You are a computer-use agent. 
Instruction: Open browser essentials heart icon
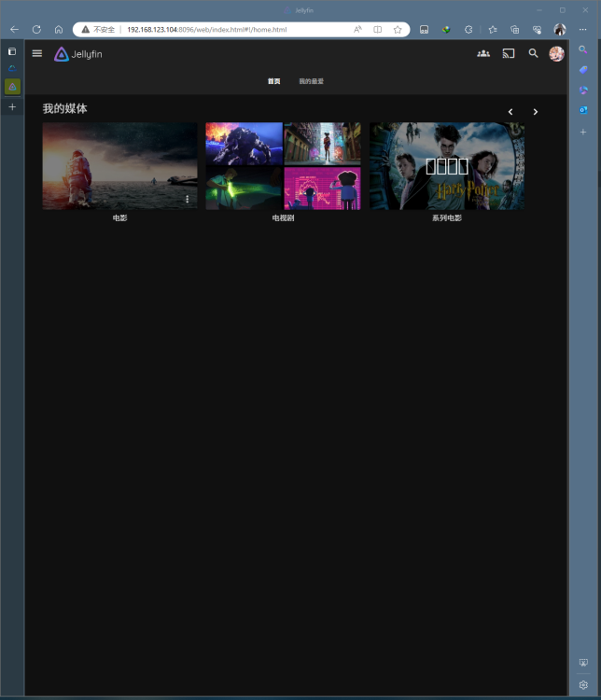coord(538,30)
